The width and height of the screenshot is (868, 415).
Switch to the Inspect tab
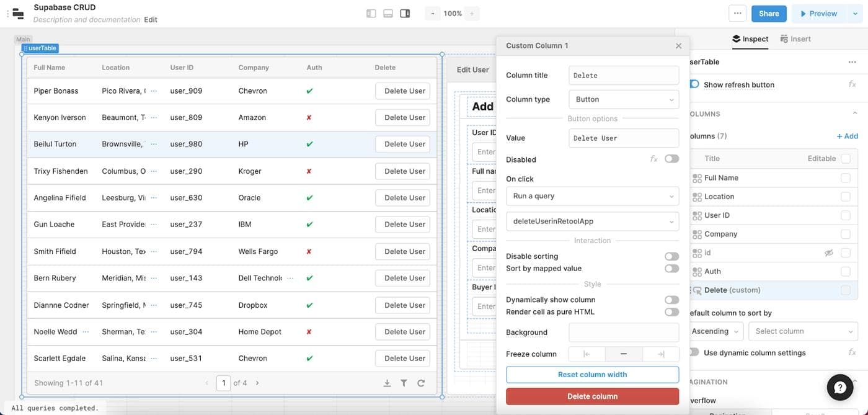tap(750, 39)
